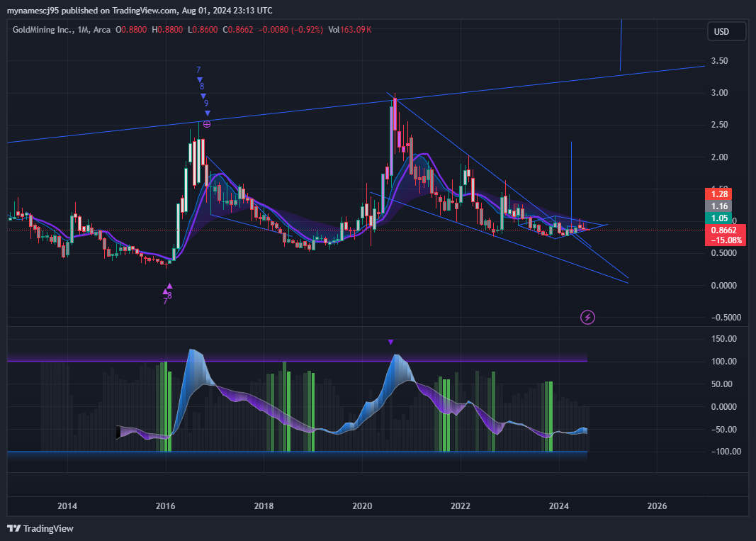Click the purple down-triangle above the oscillator peak

coord(390,342)
